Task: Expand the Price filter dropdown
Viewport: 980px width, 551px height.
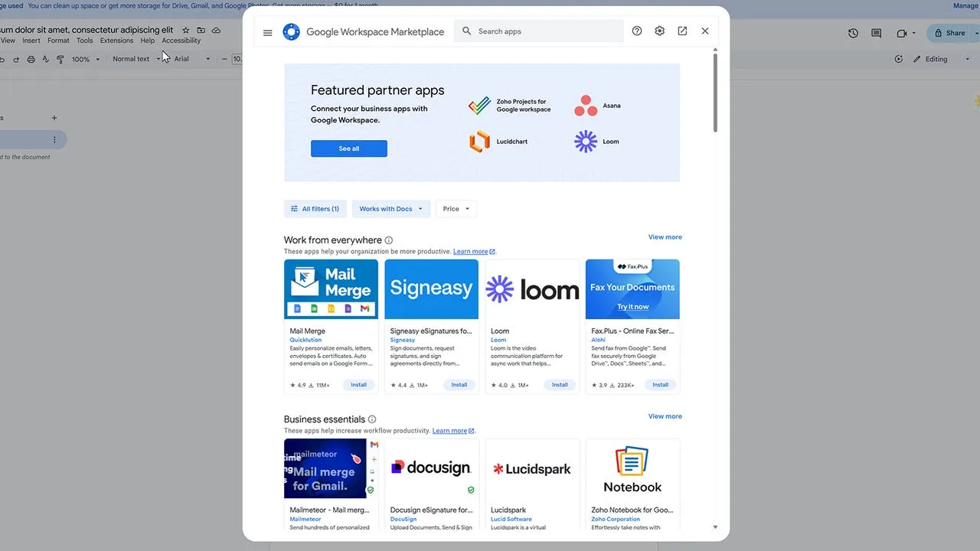Action: coord(456,208)
